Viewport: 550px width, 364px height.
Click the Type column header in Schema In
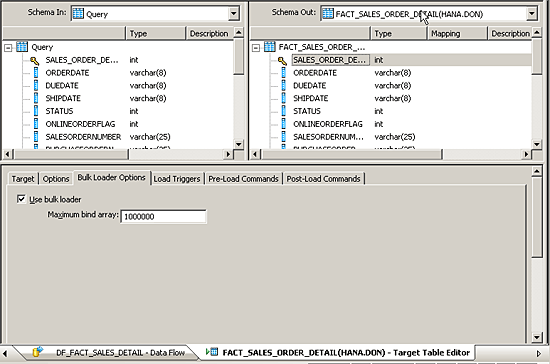(155, 33)
